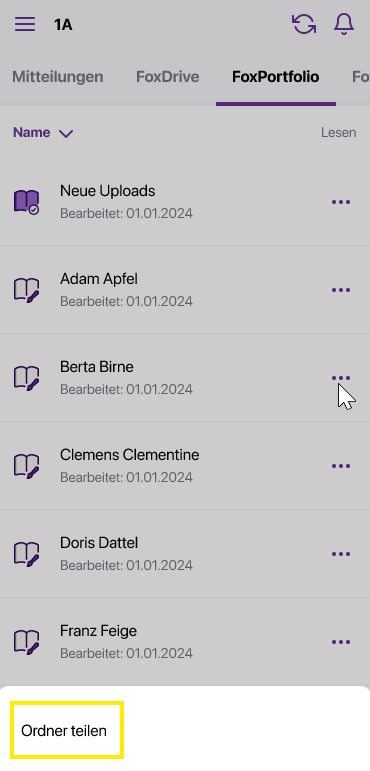
Task: Expand the Name sort chevron
Action: coord(65,134)
